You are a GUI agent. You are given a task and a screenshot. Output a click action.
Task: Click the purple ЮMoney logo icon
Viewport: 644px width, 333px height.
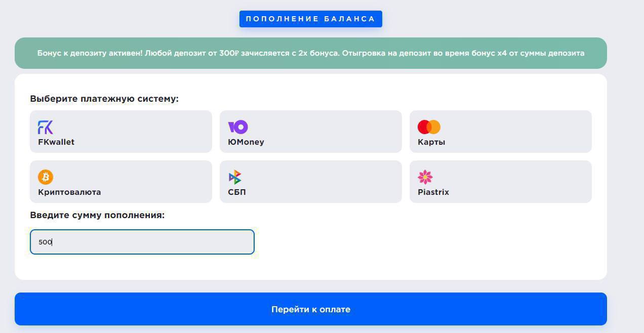[x=238, y=127]
